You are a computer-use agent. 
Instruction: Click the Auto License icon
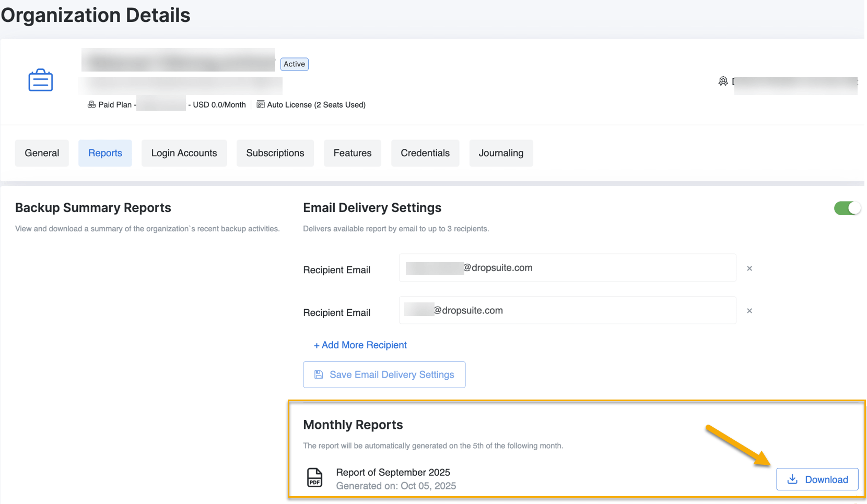(x=260, y=104)
